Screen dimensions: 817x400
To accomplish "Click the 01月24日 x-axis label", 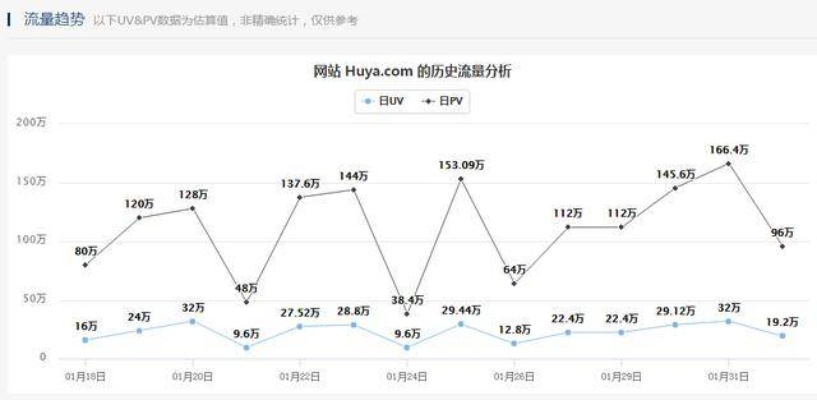I will tap(407, 377).
